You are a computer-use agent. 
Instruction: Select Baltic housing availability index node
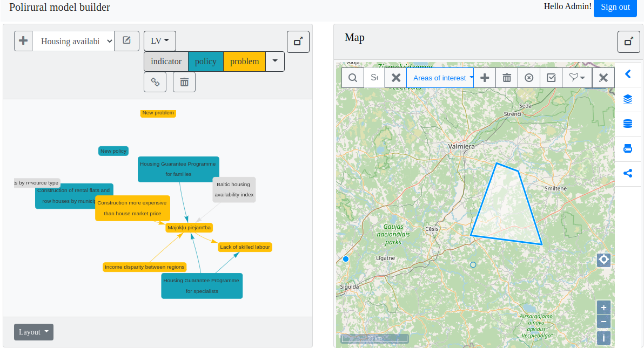pyautogui.click(x=234, y=189)
